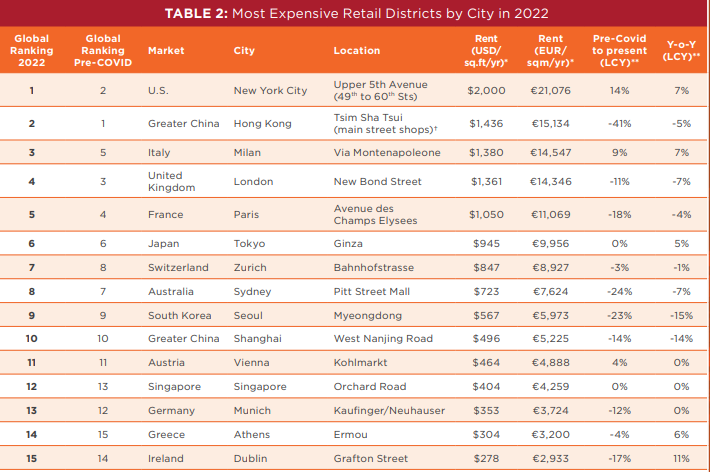Click the '-41%' pre-Covid change value
This screenshot has height=472, width=710.
tap(619, 123)
